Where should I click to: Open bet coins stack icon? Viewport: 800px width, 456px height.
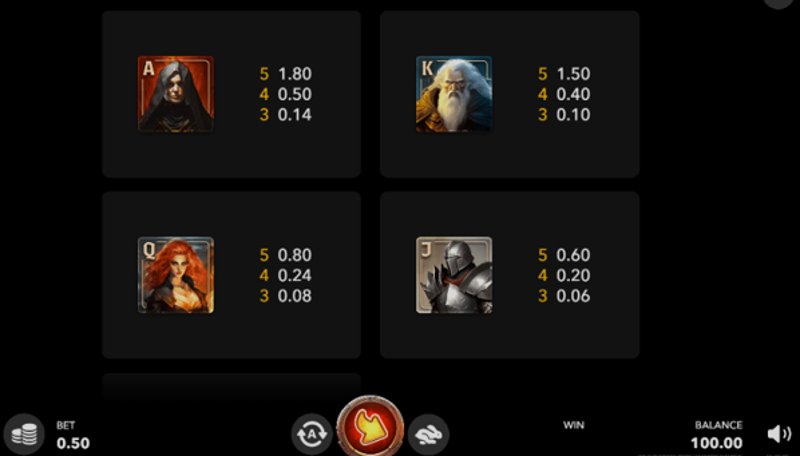pyautogui.click(x=24, y=434)
